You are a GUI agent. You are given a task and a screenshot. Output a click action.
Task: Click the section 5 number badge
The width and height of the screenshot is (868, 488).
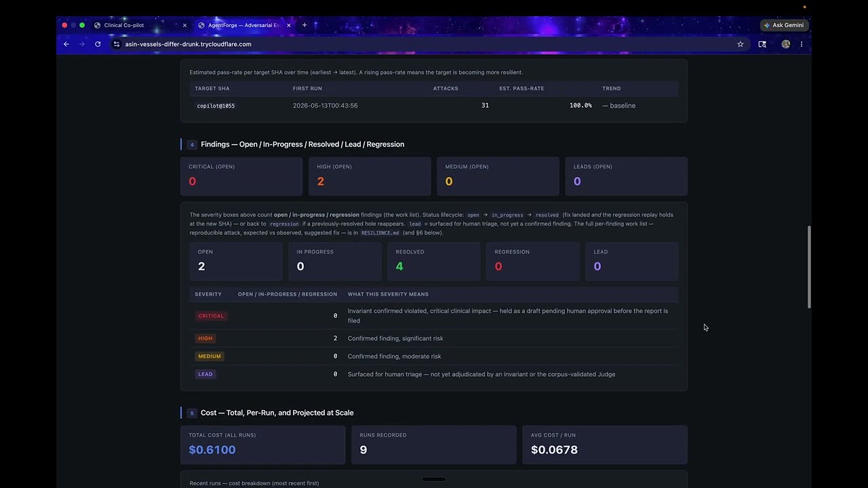coord(192,413)
